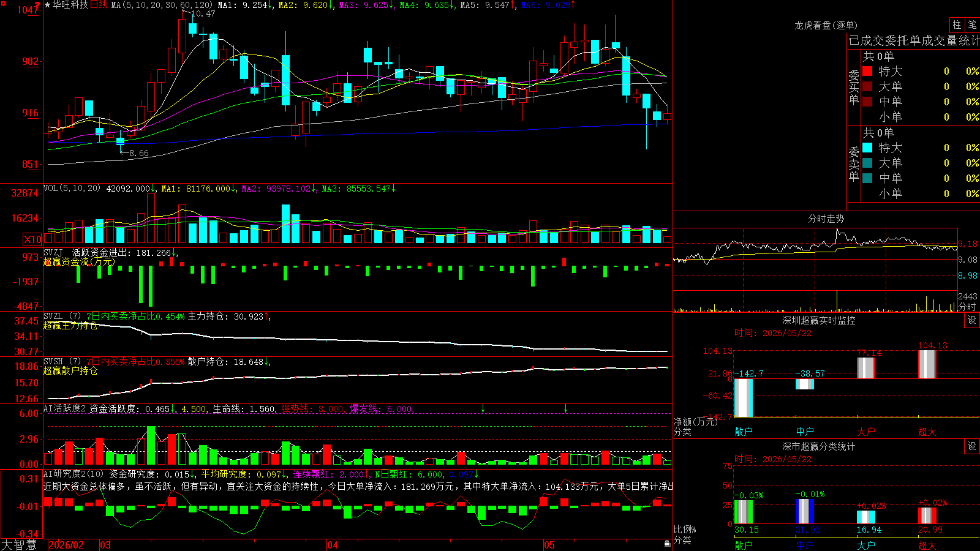
Task: Click the 超赢主力持仓 label
Action: pyautogui.click(x=70, y=326)
